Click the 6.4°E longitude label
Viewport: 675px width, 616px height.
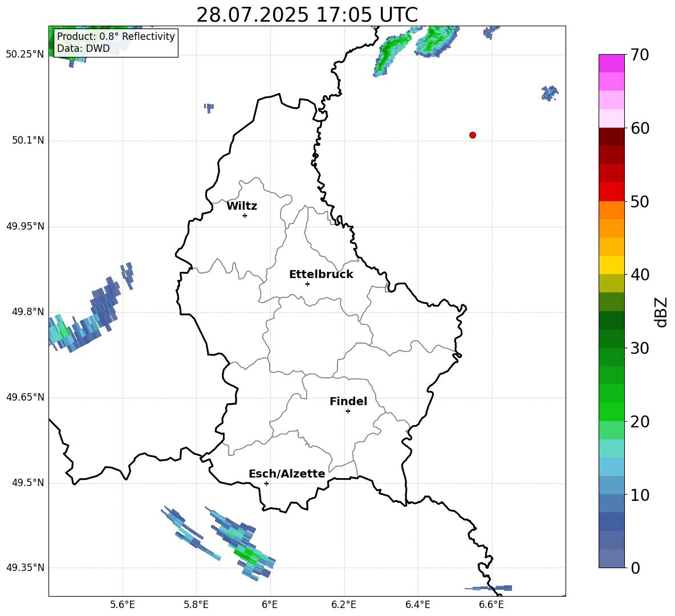417,605
